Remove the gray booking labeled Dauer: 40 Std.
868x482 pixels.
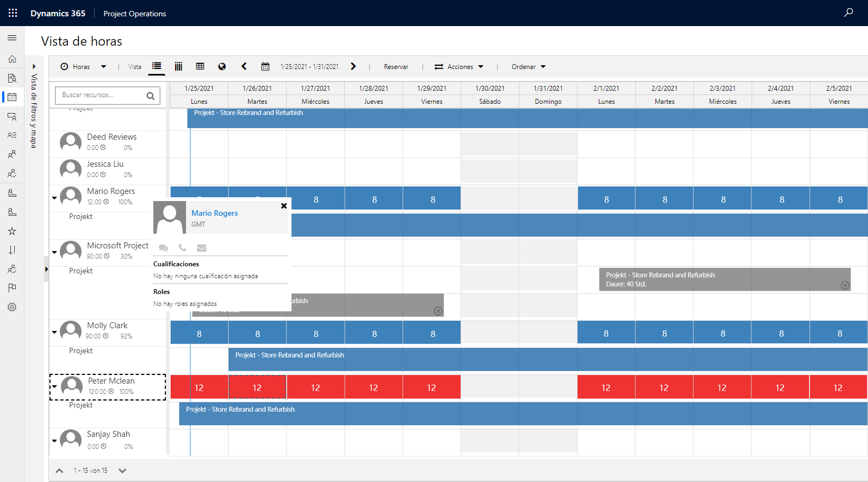(x=845, y=285)
